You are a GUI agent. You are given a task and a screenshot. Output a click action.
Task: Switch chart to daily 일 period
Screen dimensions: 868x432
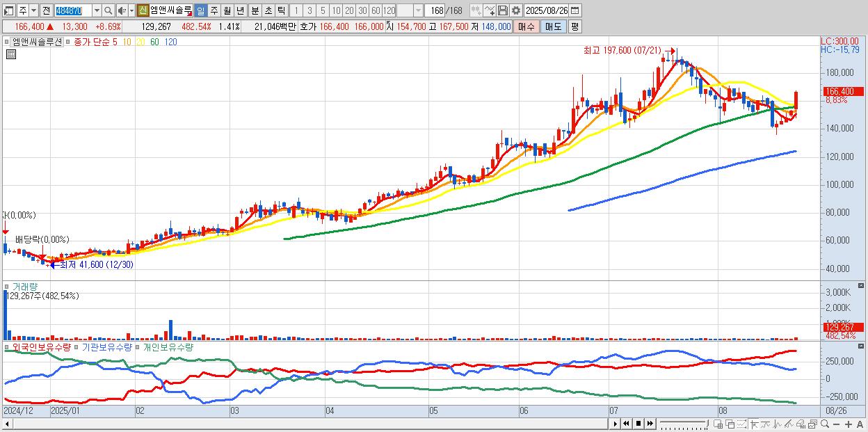(x=200, y=10)
